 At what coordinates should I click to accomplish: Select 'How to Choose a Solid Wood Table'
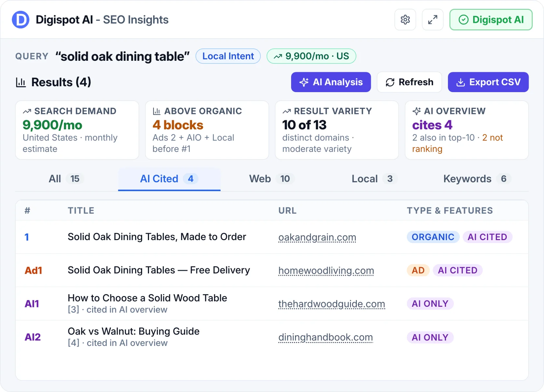147,298
